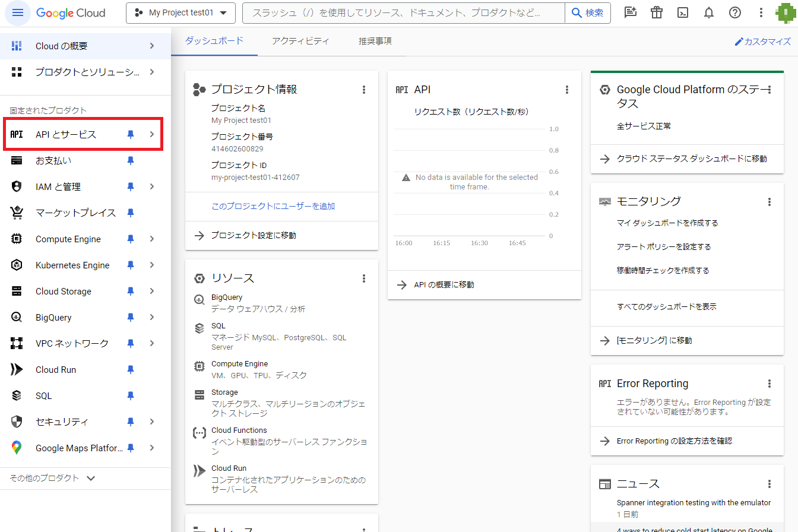Viewport: 798px width, 532px height.
Task: Click the free trial gift icon
Action: [x=656, y=12]
